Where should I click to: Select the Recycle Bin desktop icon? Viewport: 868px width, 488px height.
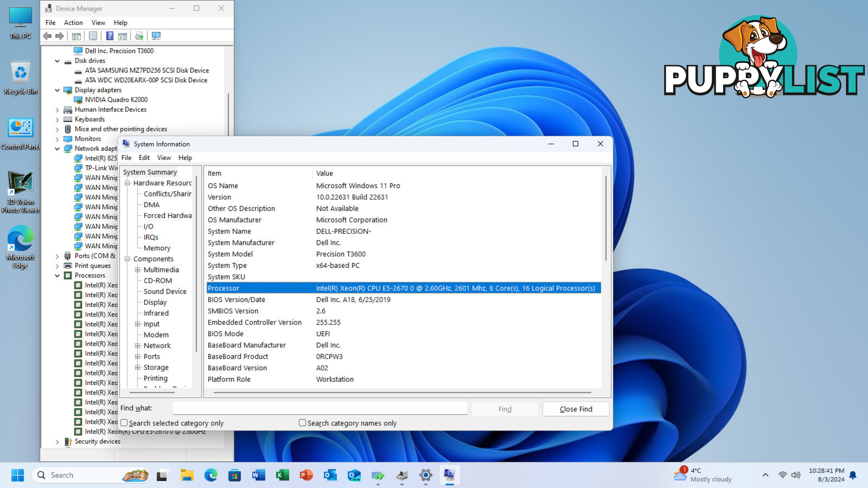click(x=20, y=78)
